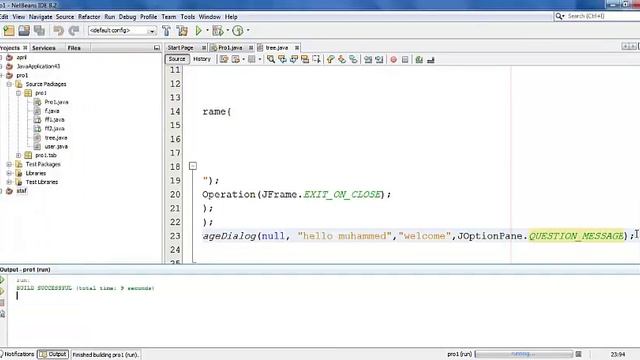Click the Profile Project clock icon
The image size is (640, 360).
point(238,31)
